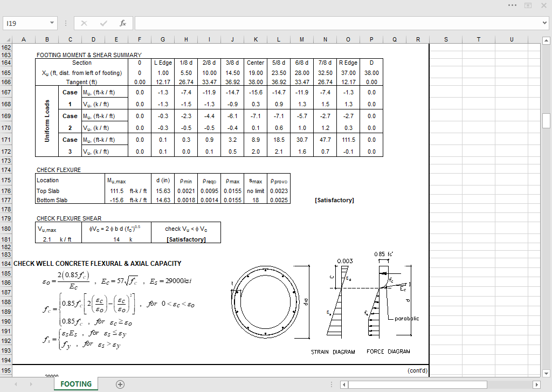Click the sheet tab bar split handle

[x=332, y=384]
